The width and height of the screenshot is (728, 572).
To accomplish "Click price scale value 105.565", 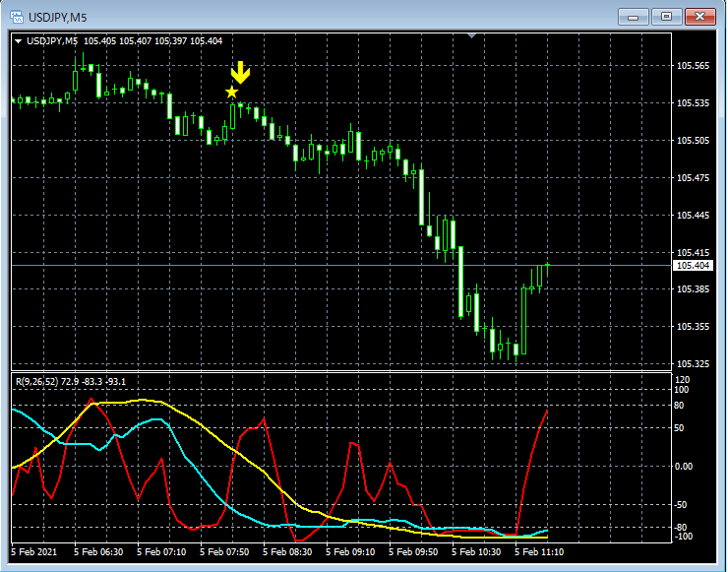I will click(x=693, y=66).
